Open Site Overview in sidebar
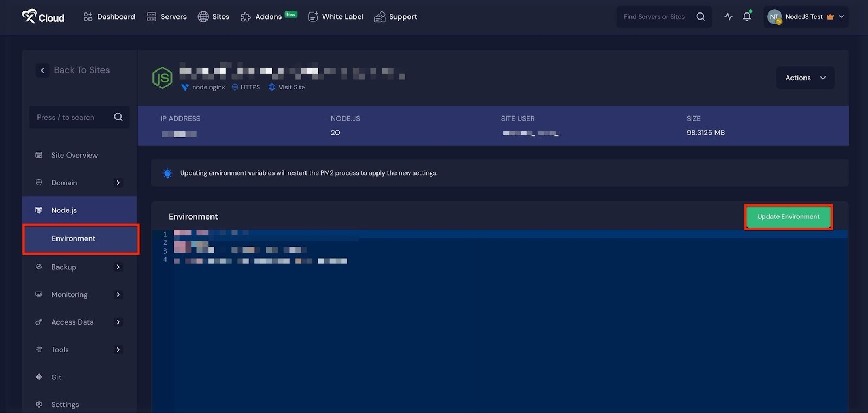 click(74, 155)
